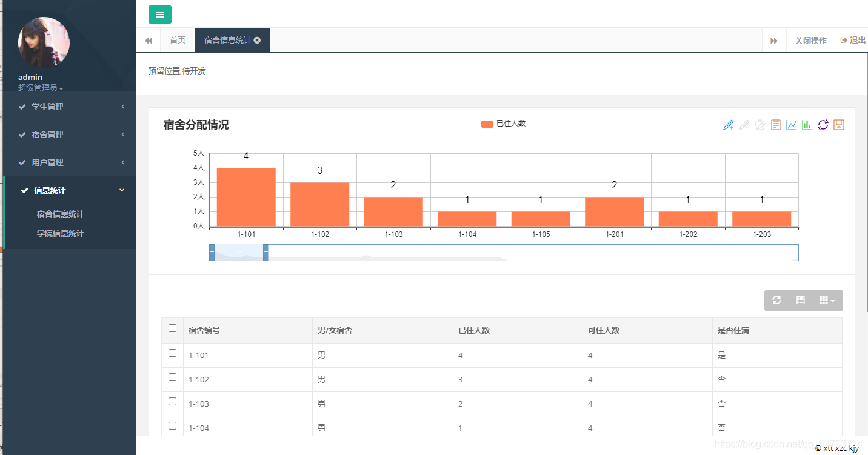Click the chart's add mark-line pencil icon
This screenshot has width=868, height=455.
coord(729,125)
